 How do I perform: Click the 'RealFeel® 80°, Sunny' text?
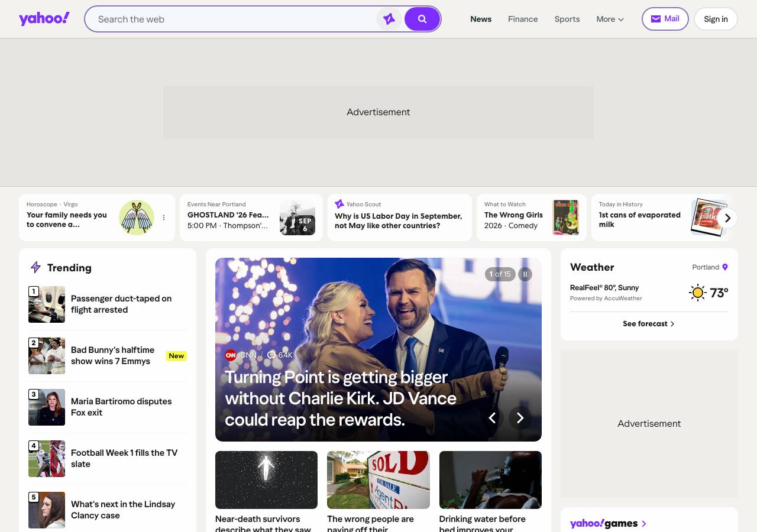tap(604, 288)
